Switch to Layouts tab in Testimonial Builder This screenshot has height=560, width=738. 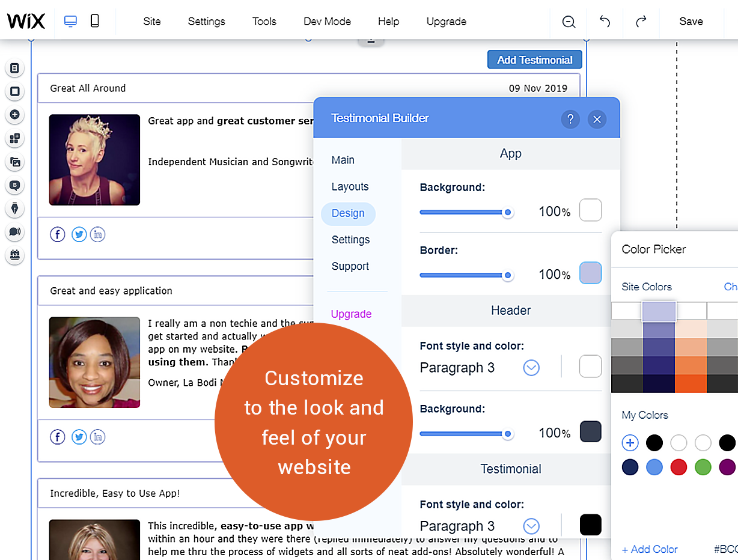350,187
